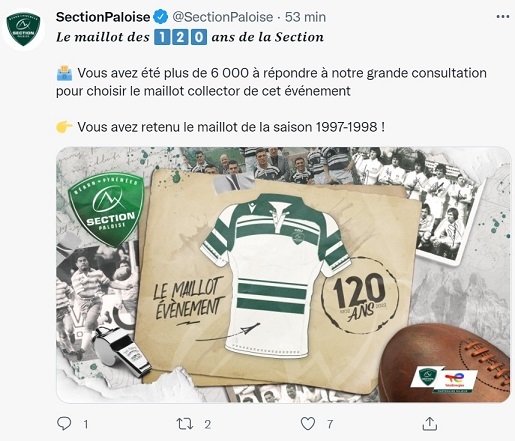
Task: Open the @SectionPaloise handle link
Action: point(222,17)
